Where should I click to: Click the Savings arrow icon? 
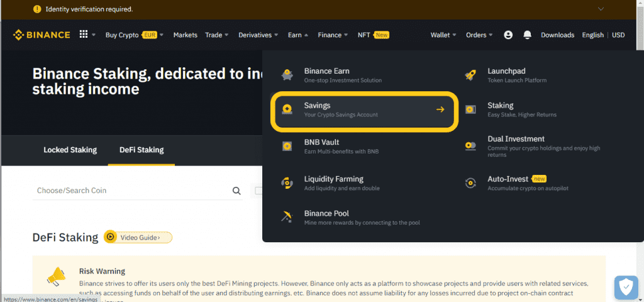point(440,109)
